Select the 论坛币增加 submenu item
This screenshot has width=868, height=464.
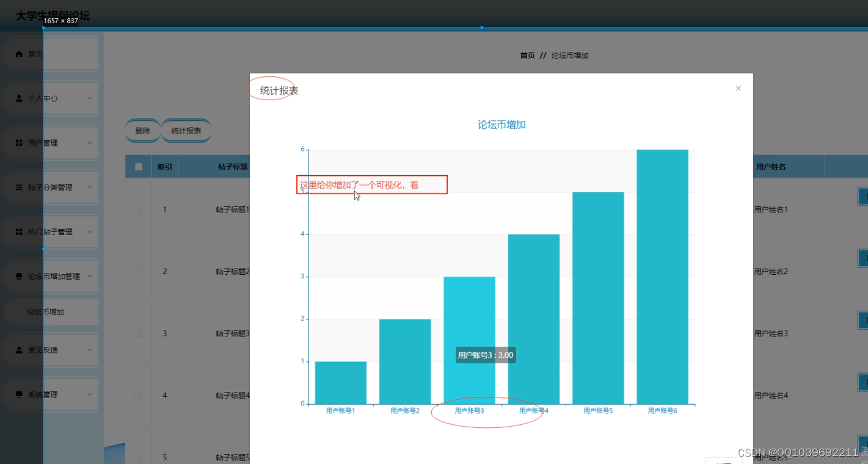tap(50, 312)
